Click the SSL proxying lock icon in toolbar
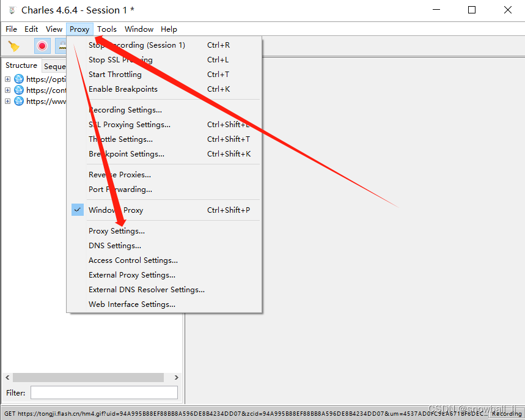This screenshot has height=420, width=525. [x=61, y=46]
